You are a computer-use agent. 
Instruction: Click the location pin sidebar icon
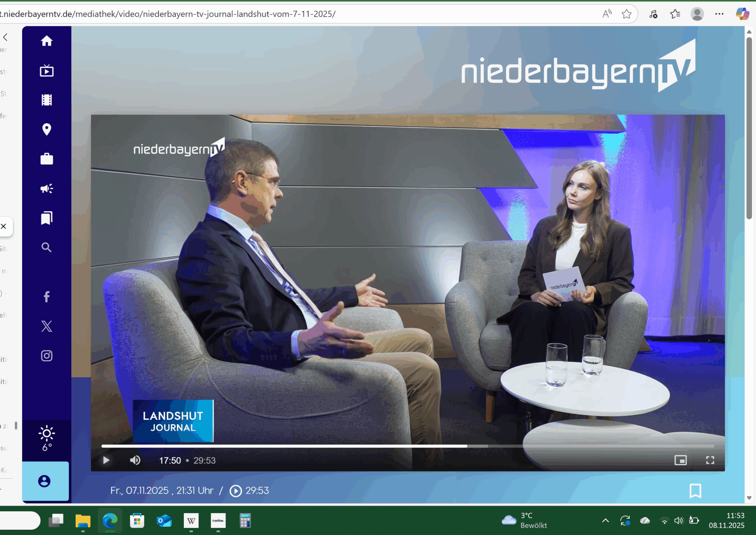point(47,129)
